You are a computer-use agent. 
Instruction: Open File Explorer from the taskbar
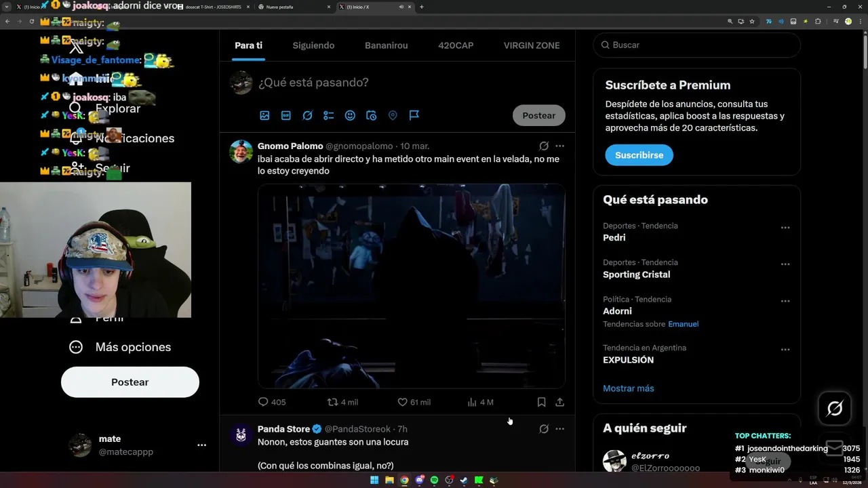pos(389,481)
